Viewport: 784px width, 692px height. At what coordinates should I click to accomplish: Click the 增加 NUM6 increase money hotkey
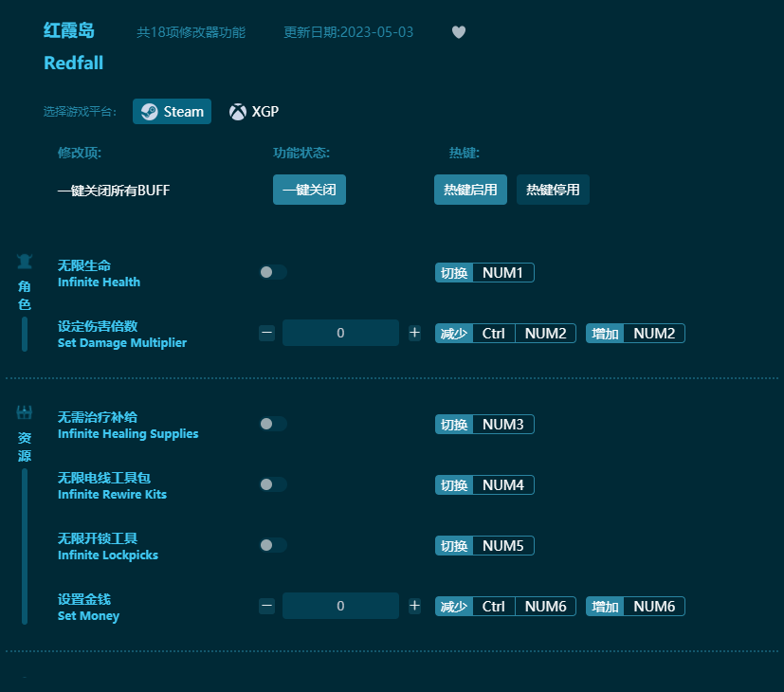pos(636,606)
